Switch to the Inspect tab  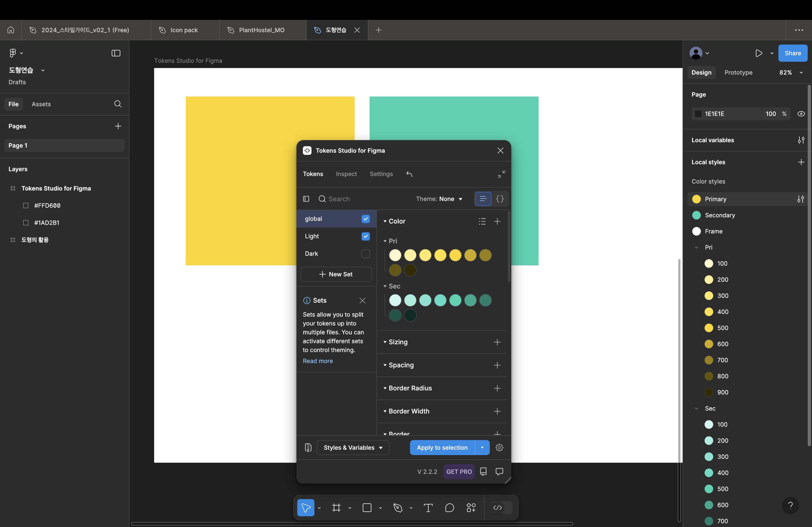[x=346, y=174]
